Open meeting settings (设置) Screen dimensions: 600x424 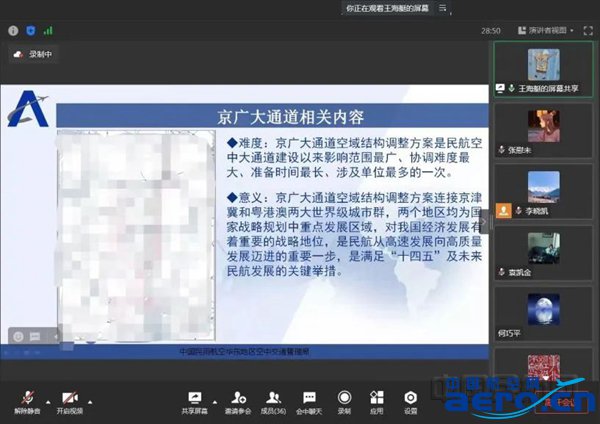[x=410, y=397]
